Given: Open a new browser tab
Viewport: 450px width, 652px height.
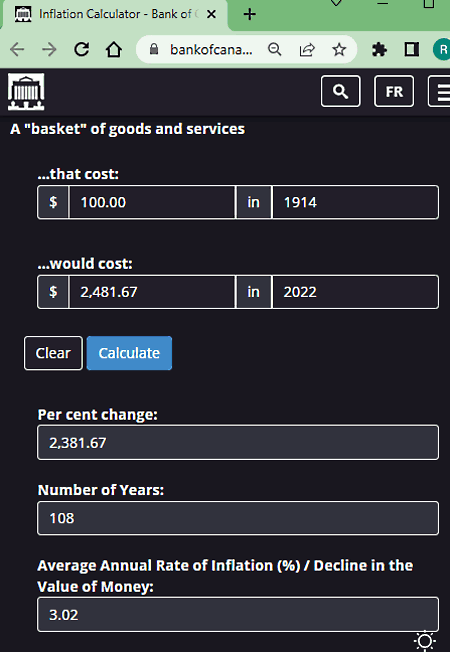Looking at the screenshot, I should 250,15.
